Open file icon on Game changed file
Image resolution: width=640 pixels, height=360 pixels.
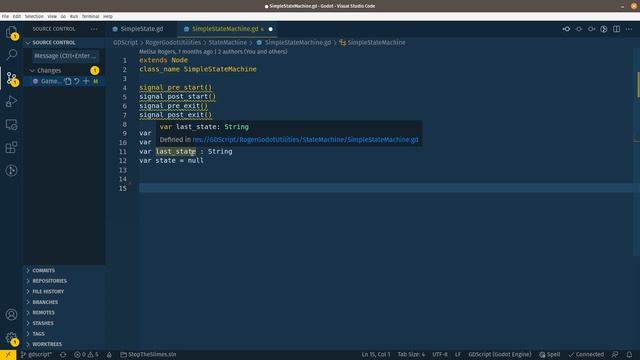point(68,81)
